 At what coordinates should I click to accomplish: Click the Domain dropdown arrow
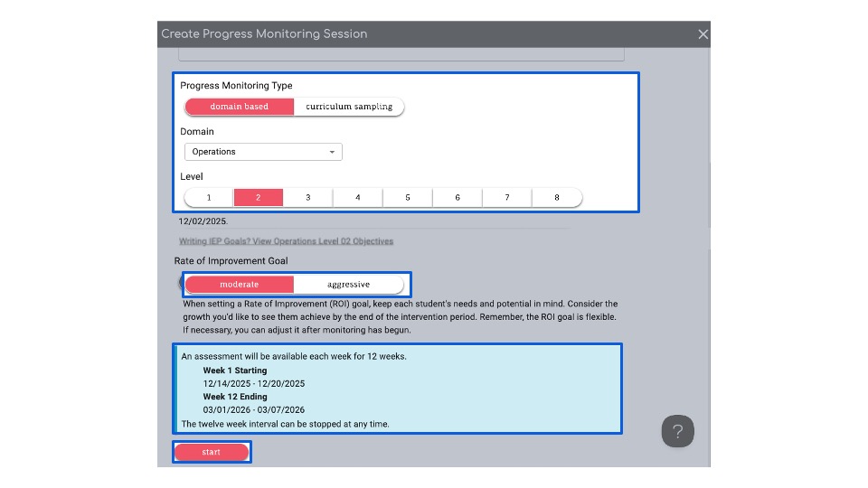[332, 152]
